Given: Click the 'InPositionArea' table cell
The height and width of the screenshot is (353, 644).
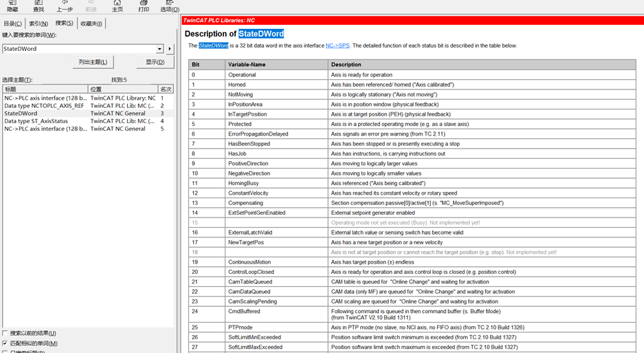Looking at the screenshot, I should tap(277, 105).
